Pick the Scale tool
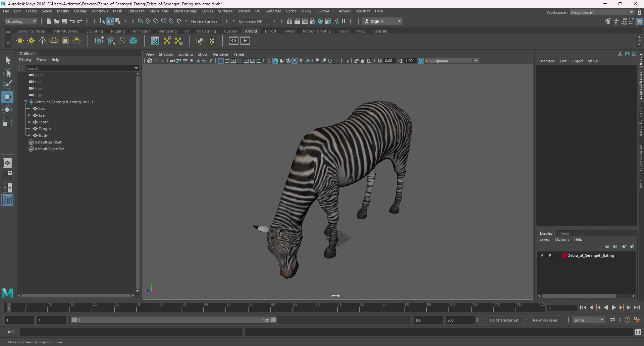This screenshot has height=346, width=644. 7,122
